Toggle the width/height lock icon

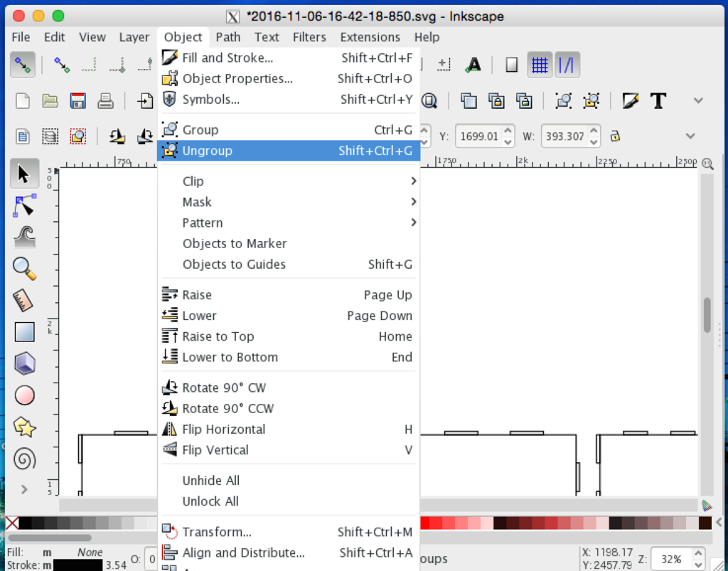point(615,137)
